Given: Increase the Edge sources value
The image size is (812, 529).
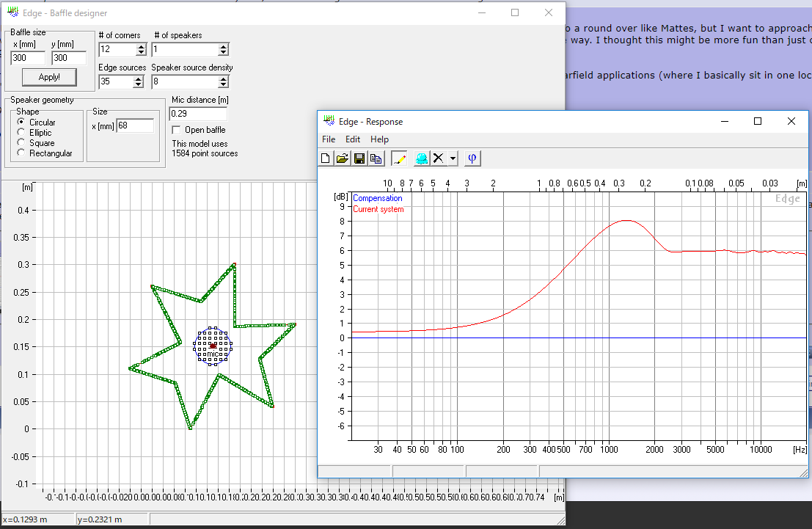Looking at the screenshot, I should [x=138, y=79].
